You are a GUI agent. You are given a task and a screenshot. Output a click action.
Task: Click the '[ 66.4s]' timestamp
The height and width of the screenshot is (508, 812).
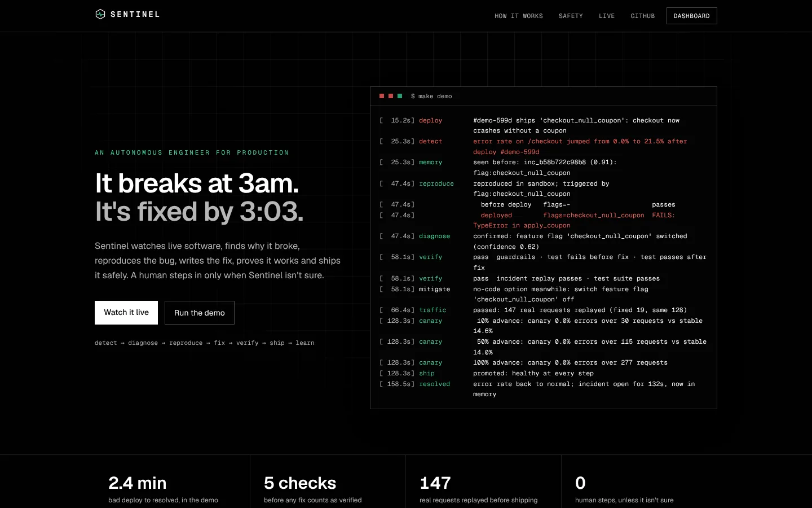397,310
